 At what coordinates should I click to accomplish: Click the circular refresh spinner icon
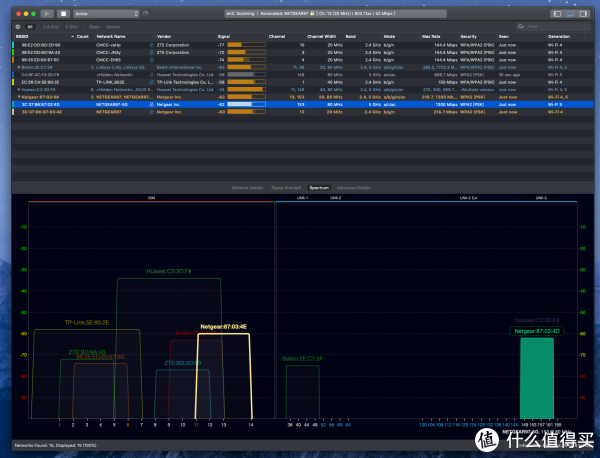point(145,14)
